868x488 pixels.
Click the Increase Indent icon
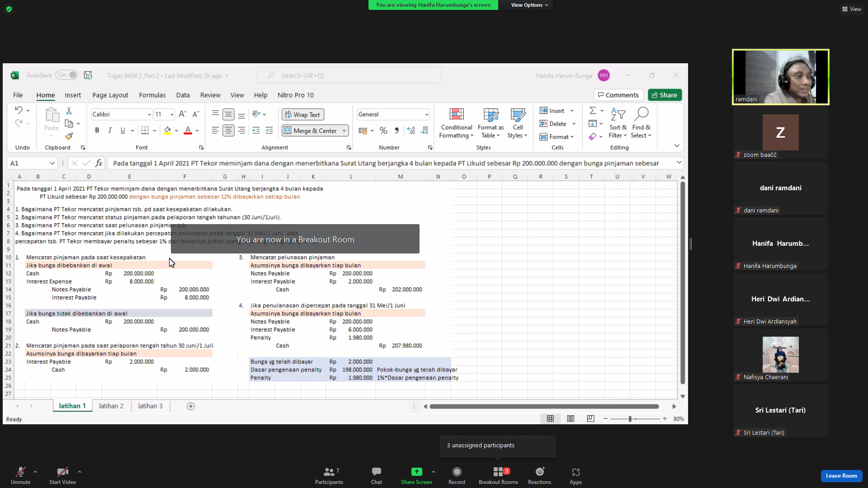coord(269,131)
